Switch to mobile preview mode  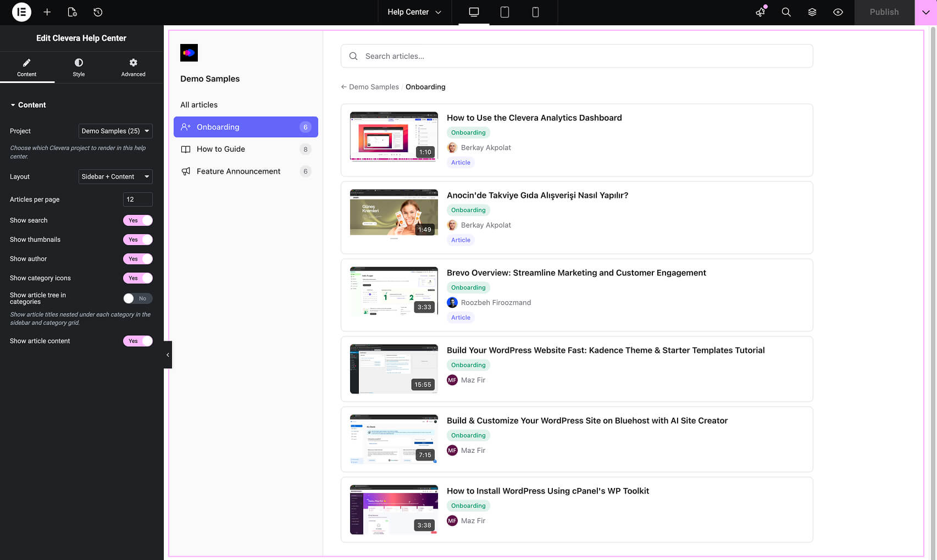535,12
